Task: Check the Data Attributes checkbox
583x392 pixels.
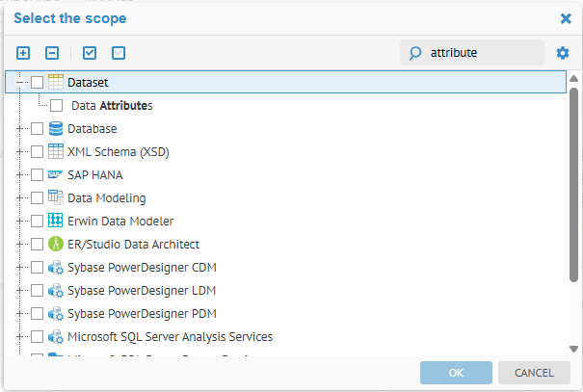Action: coord(57,106)
